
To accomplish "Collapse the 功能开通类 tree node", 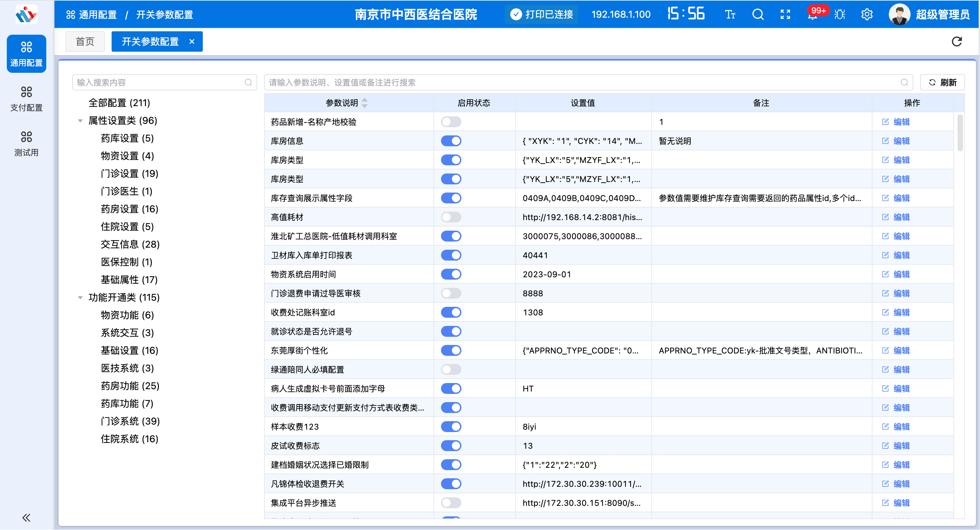I will coord(80,298).
